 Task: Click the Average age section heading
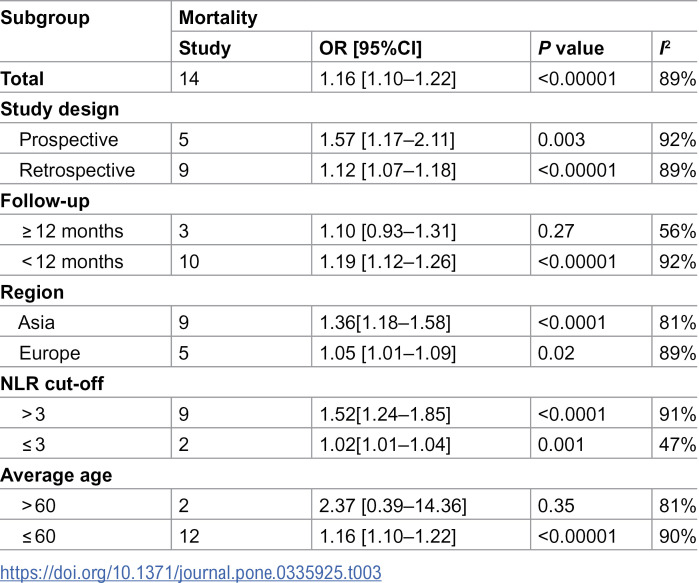[x=56, y=475]
